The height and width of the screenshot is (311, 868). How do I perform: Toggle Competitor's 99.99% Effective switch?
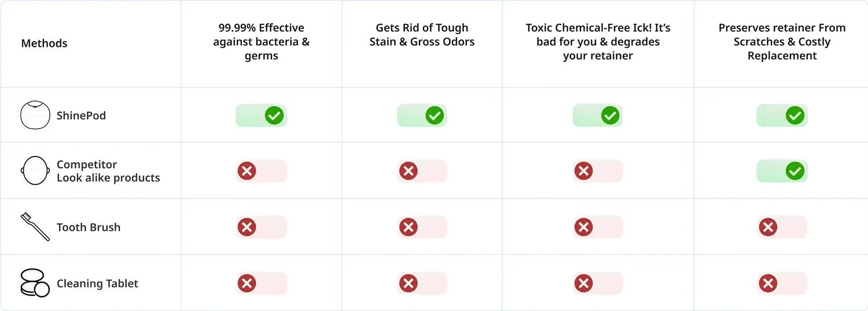tap(262, 171)
